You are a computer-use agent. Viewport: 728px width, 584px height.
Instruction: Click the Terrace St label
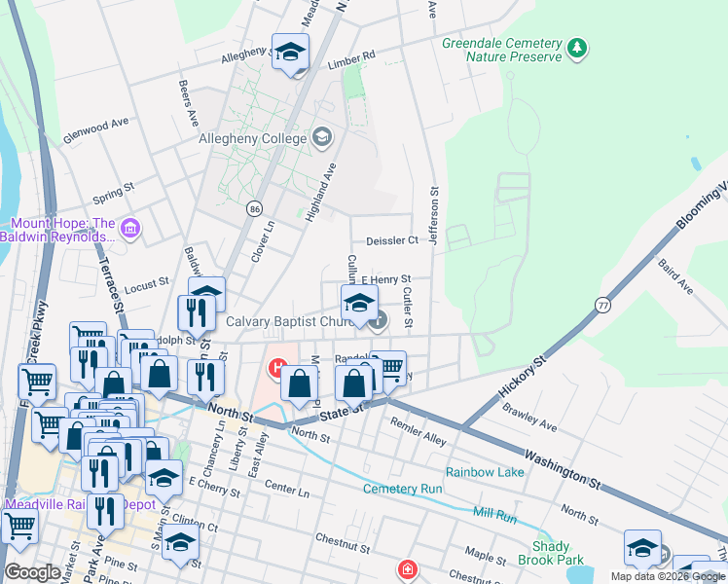pyautogui.click(x=111, y=284)
